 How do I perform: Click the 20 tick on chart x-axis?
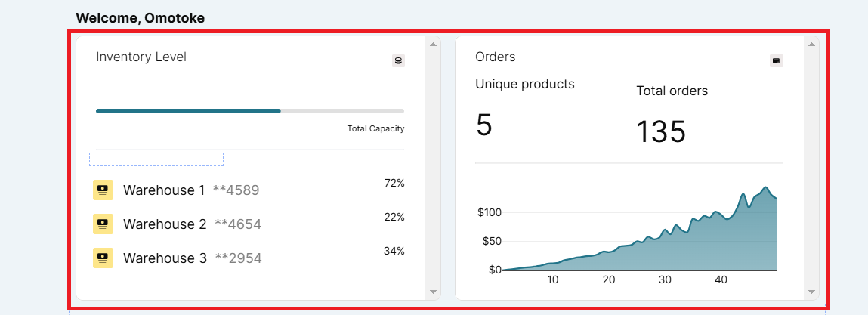click(609, 280)
